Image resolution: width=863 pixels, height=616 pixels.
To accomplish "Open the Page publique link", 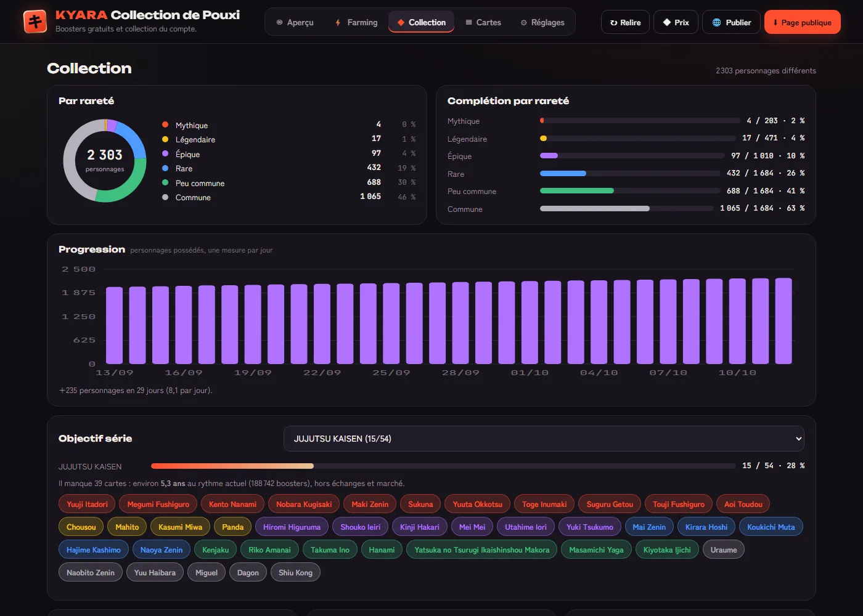I will click(803, 22).
